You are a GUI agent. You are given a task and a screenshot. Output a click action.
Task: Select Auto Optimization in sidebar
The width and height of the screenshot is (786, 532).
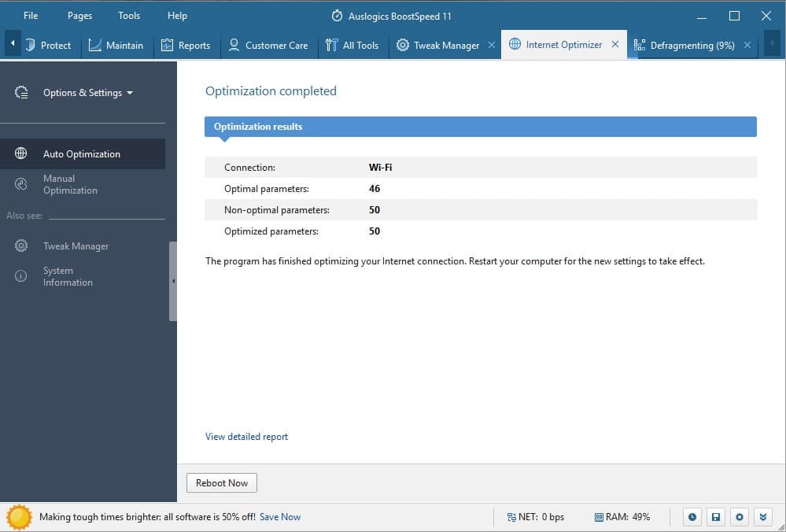pyautogui.click(x=82, y=154)
